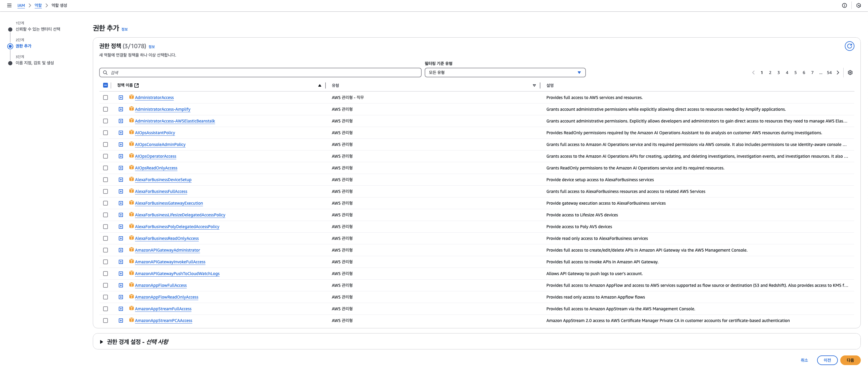Expand AdministratorAccess policy details plus icon
The image size is (868, 375).
(x=121, y=98)
